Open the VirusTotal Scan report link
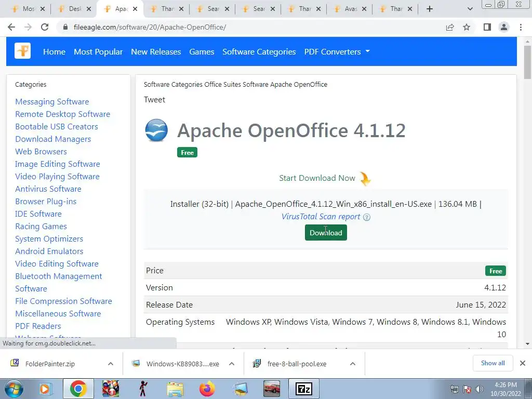 [x=321, y=217]
